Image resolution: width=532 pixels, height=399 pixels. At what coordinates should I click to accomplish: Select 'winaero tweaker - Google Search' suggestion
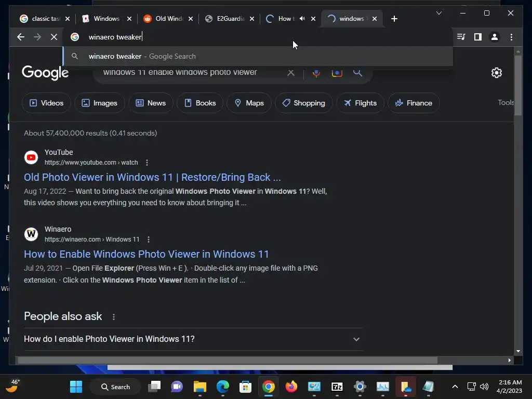point(258,56)
